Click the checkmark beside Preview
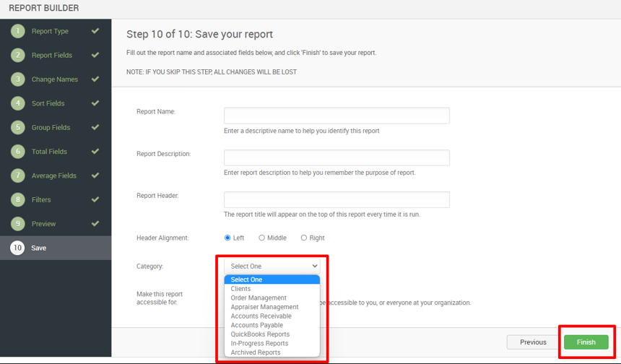Viewport: 621px width, 364px height. point(95,224)
